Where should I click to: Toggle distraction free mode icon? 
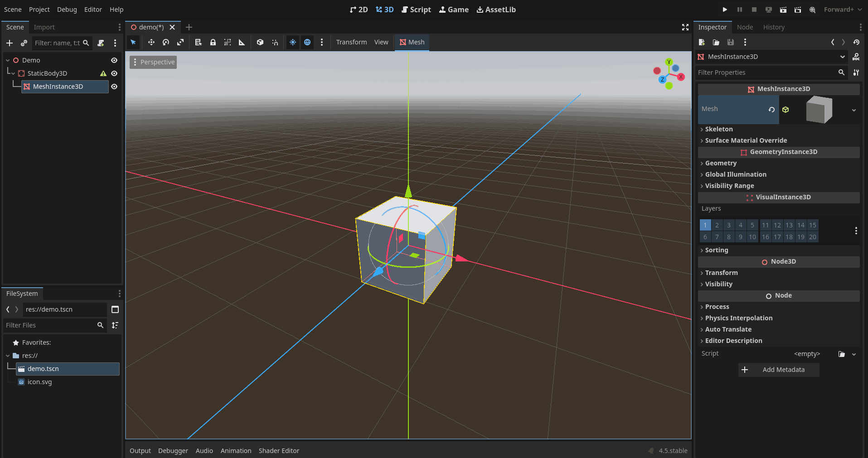tap(685, 27)
